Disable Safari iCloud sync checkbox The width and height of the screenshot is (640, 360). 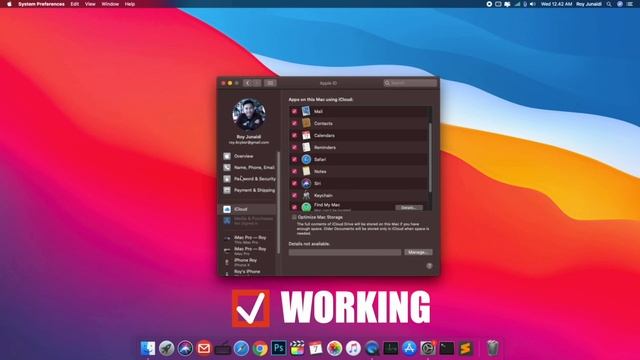pos(294,160)
